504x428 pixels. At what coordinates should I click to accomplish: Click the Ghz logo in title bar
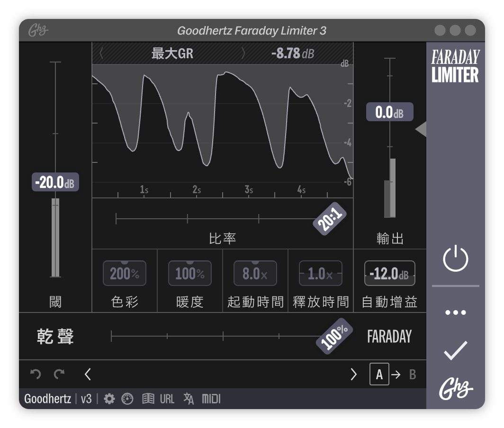tap(38, 30)
